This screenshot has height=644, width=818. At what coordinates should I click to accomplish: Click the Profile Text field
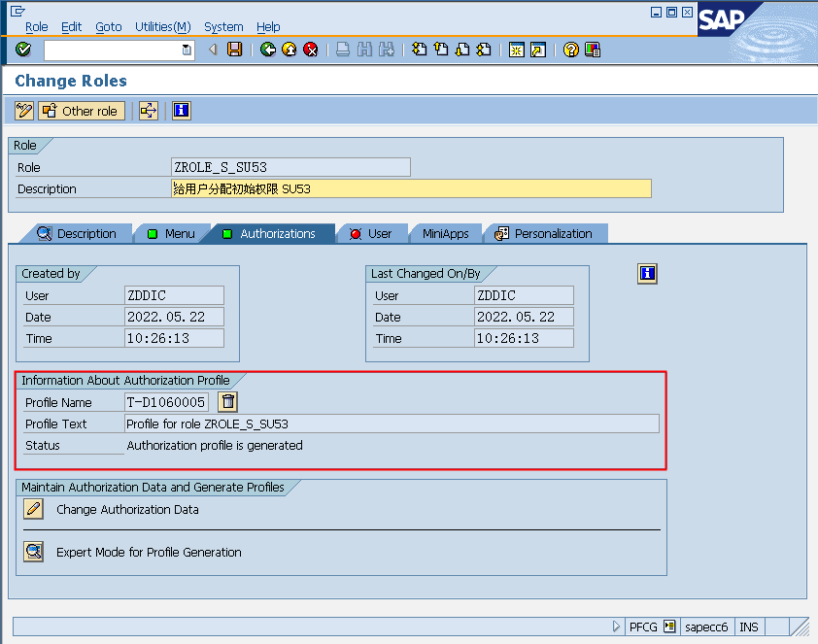(392, 424)
